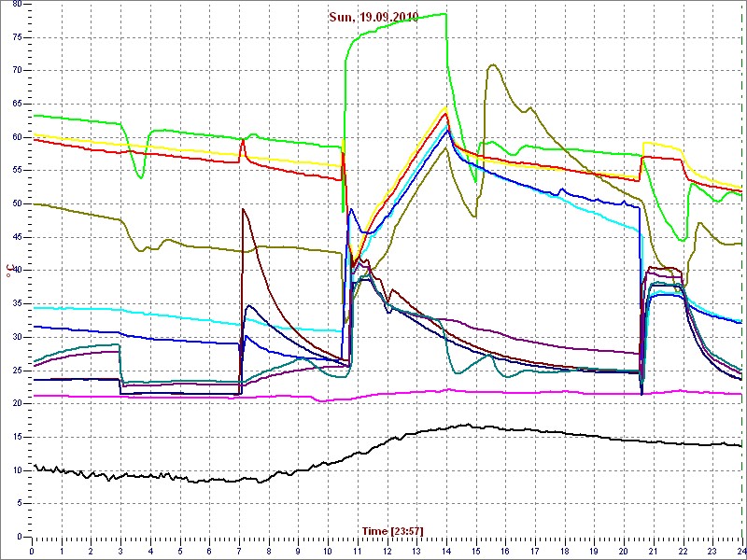Select the 75 label on the temperature axis

tap(16, 37)
